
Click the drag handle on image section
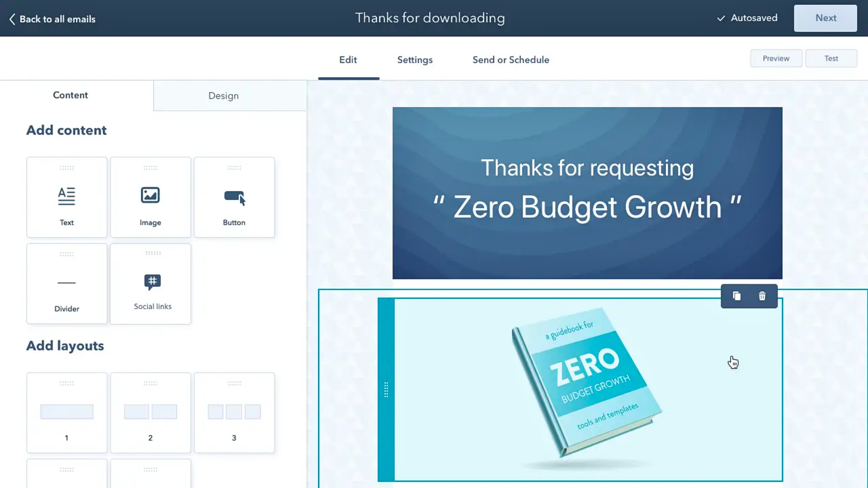click(386, 389)
